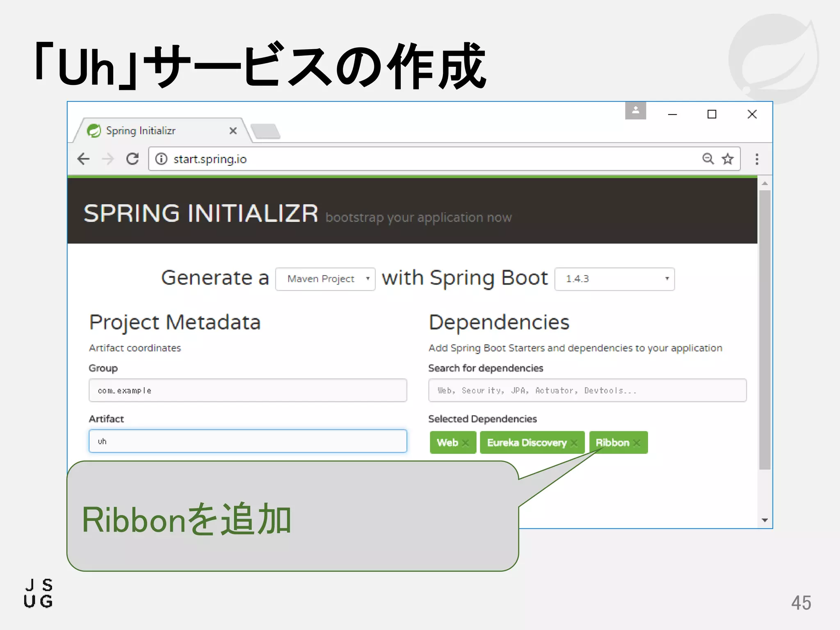The width and height of the screenshot is (840, 630).
Task: Open the Chrome profile avatar button
Action: (635, 110)
